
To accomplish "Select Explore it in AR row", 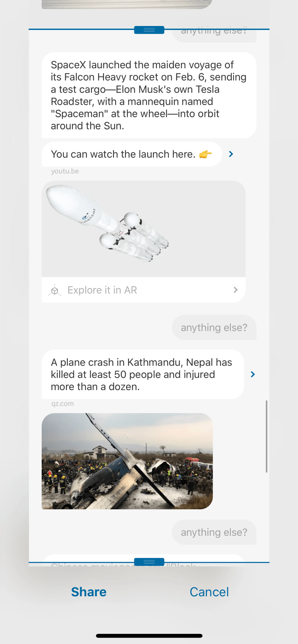I will (x=144, y=290).
